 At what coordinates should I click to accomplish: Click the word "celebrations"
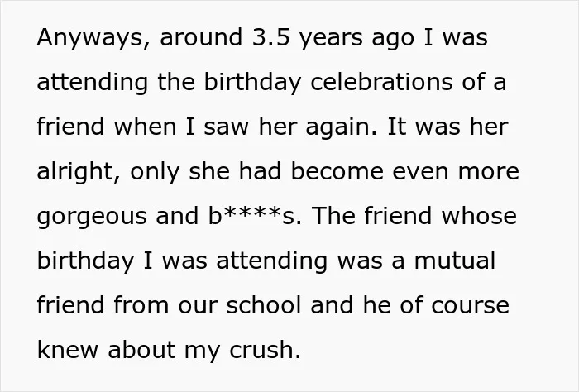click(381, 82)
